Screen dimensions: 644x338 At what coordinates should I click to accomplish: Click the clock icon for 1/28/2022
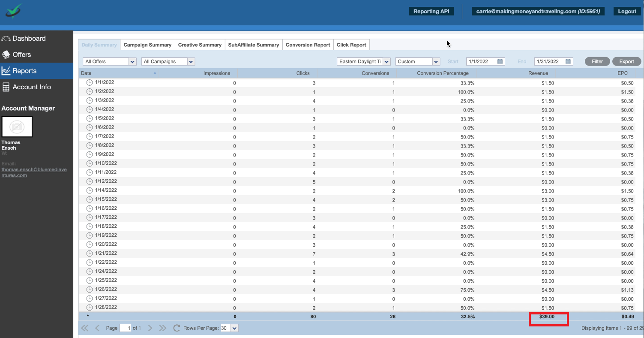[90, 308]
